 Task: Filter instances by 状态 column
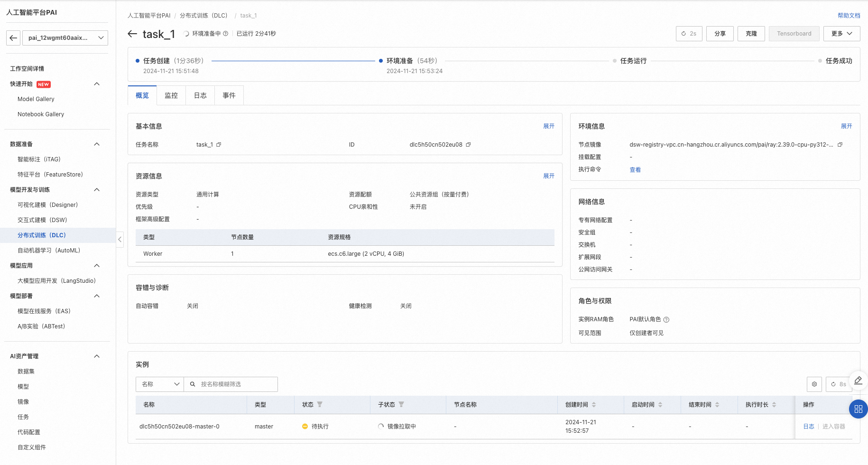(320, 404)
